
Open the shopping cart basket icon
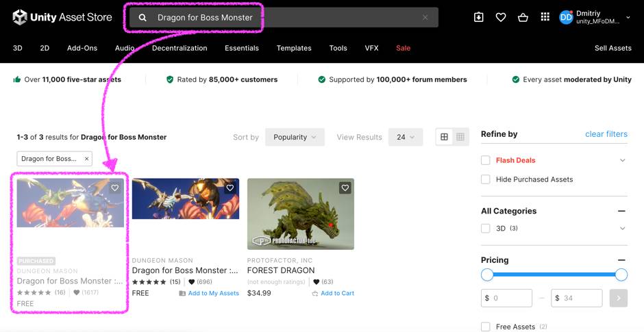[x=523, y=17]
